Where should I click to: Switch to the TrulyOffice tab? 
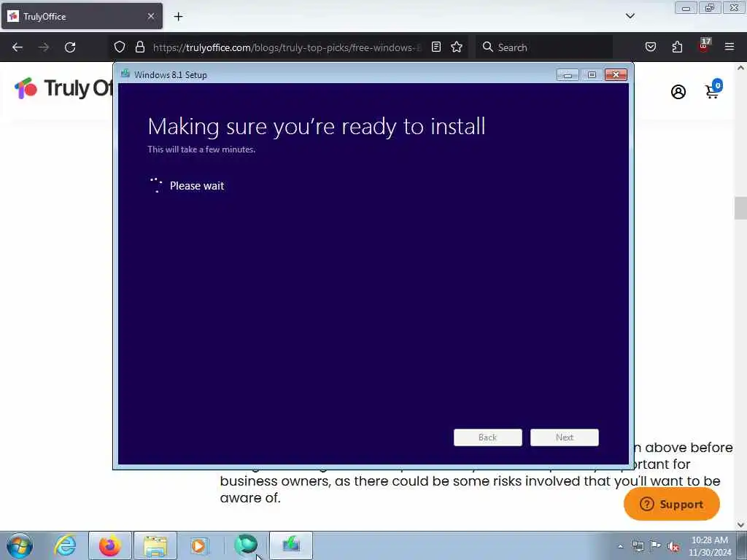[82, 16]
